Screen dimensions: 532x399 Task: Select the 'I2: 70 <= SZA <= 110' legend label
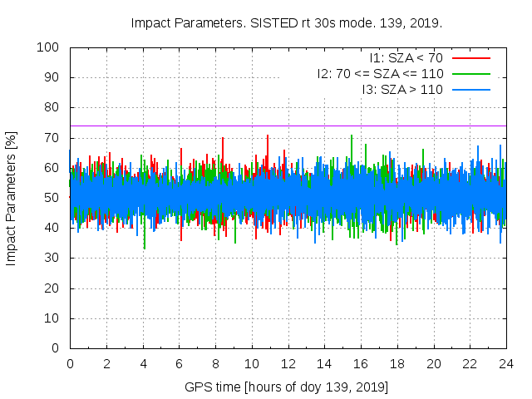[x=380, y=73]
